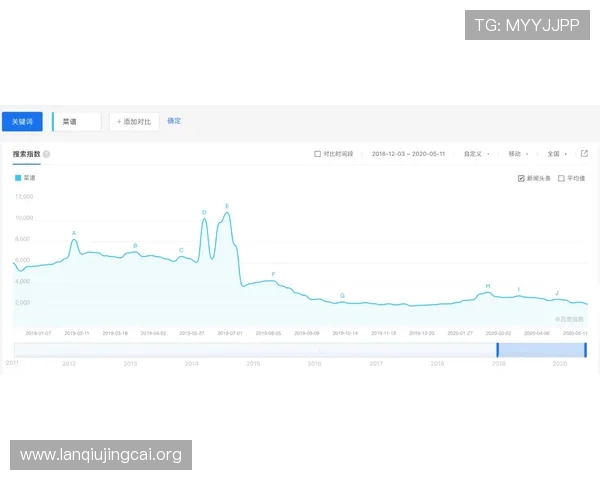Click news marker A on the chart
The image size is (600, 480).
point(74,233)
